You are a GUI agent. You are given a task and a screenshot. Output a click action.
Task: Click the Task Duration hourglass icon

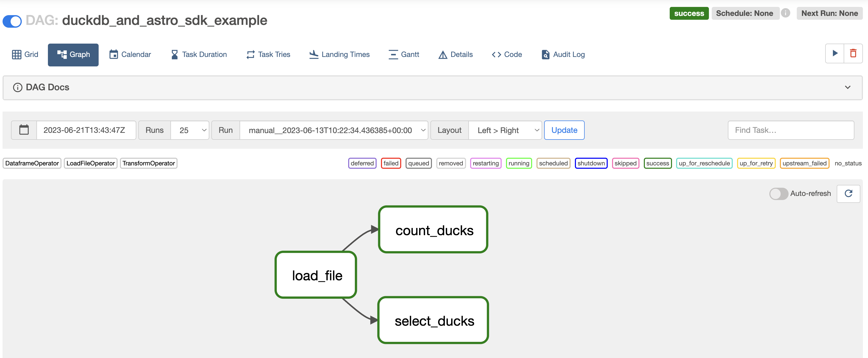click(x=174, y=54)
